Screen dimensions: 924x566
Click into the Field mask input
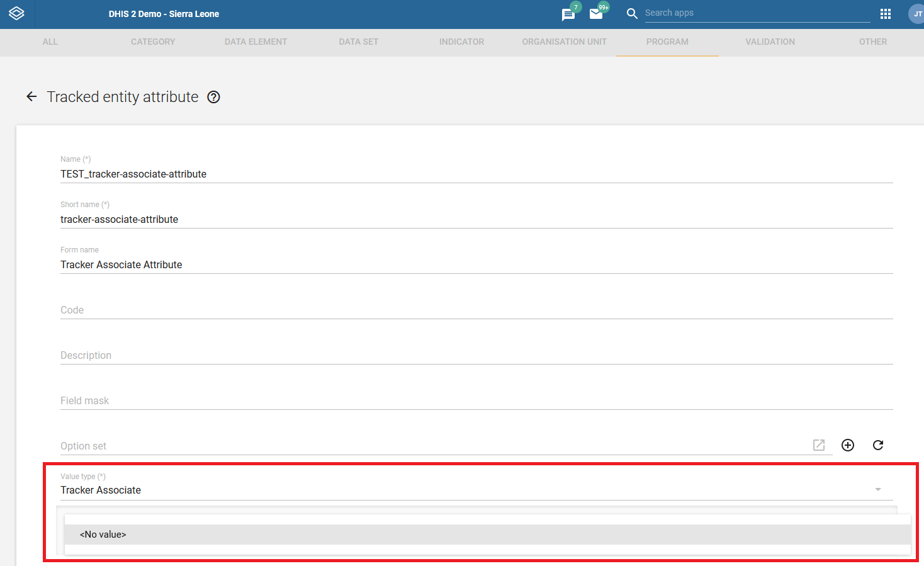click(x=476, y=400)
